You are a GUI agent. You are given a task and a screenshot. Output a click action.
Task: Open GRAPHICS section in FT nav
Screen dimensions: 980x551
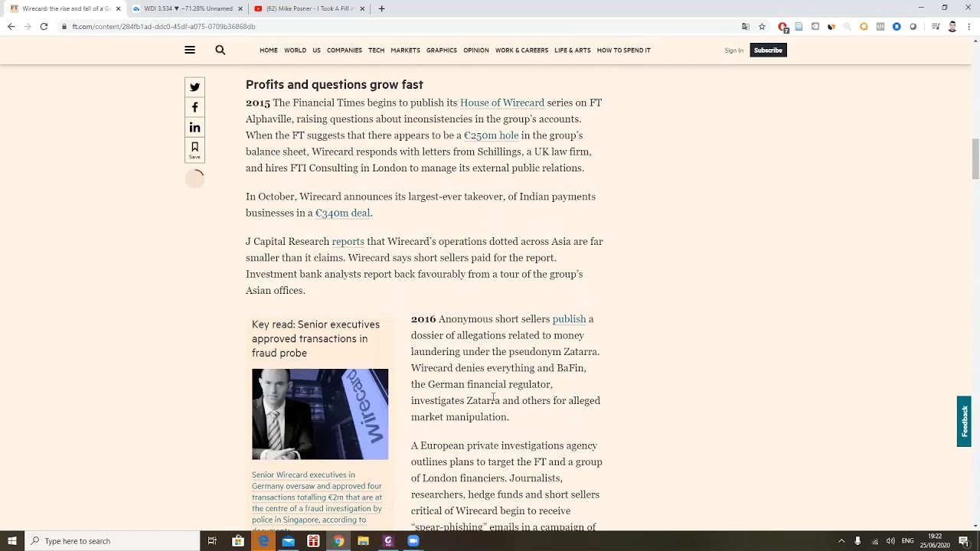point(442,51)
